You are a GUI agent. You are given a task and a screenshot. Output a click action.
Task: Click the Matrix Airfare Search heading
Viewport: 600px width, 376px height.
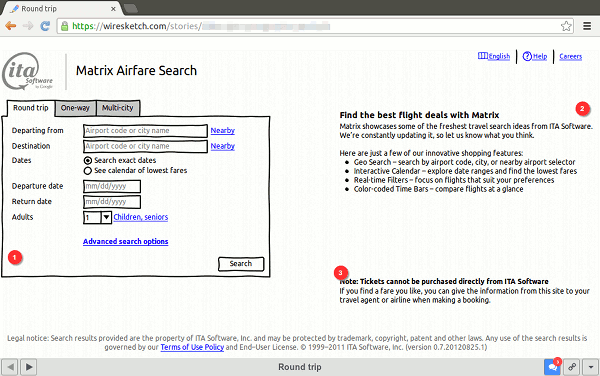click(136, 71)
